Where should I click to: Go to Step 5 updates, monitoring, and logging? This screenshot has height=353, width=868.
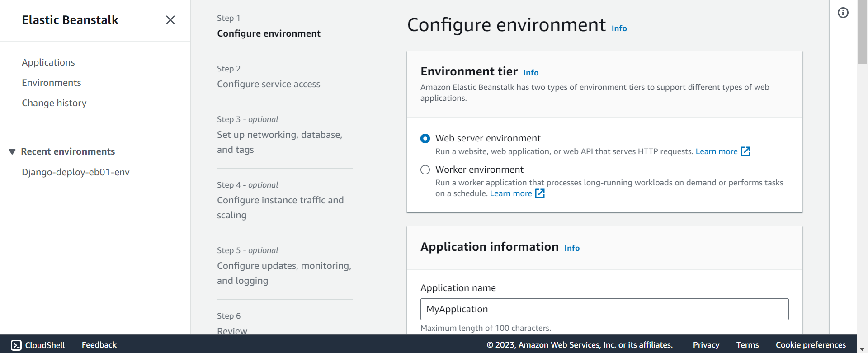coord(284,273)
